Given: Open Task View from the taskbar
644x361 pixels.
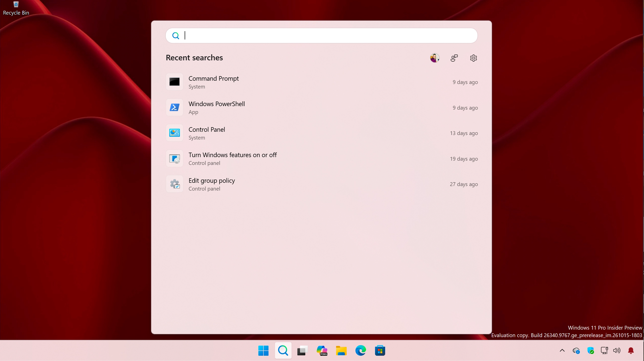Looking at the screenshot, I should [302, 350].
